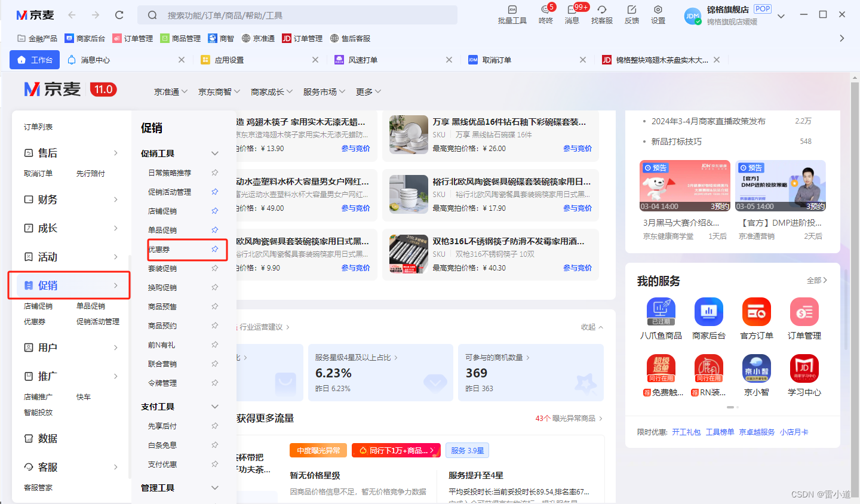Toggle pin for 换购促销
The width and height of the screenshot is (860, 504).
pyautogui.click(x=215, y=287)
